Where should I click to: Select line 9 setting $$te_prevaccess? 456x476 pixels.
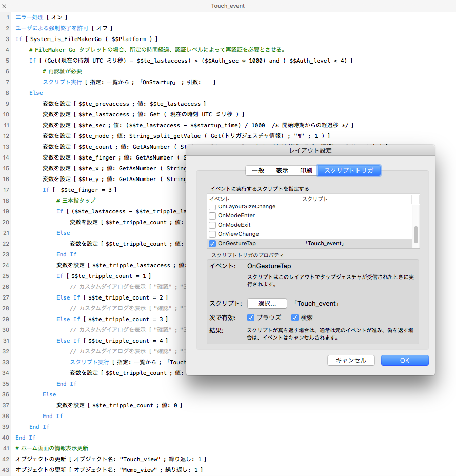click(124, 104)
